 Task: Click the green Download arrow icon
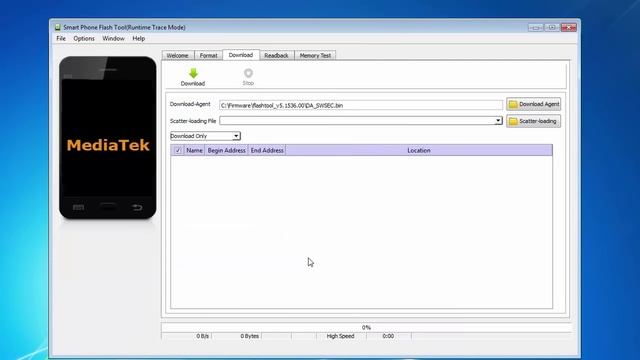click(x=193, y=73)
